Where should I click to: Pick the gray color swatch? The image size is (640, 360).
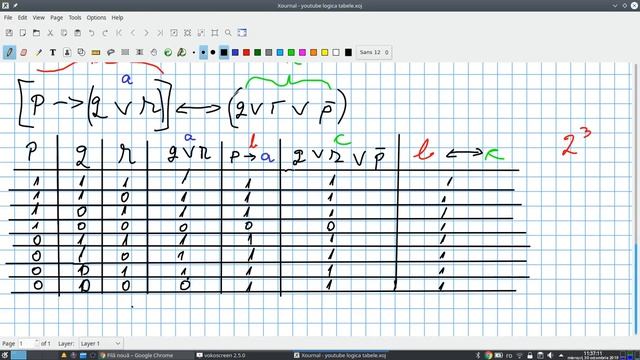coord(269,52)
